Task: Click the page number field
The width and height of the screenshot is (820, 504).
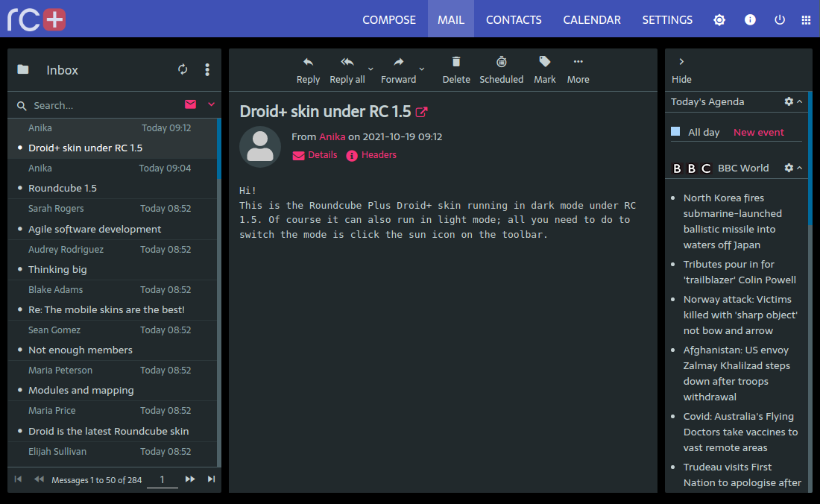Action: point(162,479)
